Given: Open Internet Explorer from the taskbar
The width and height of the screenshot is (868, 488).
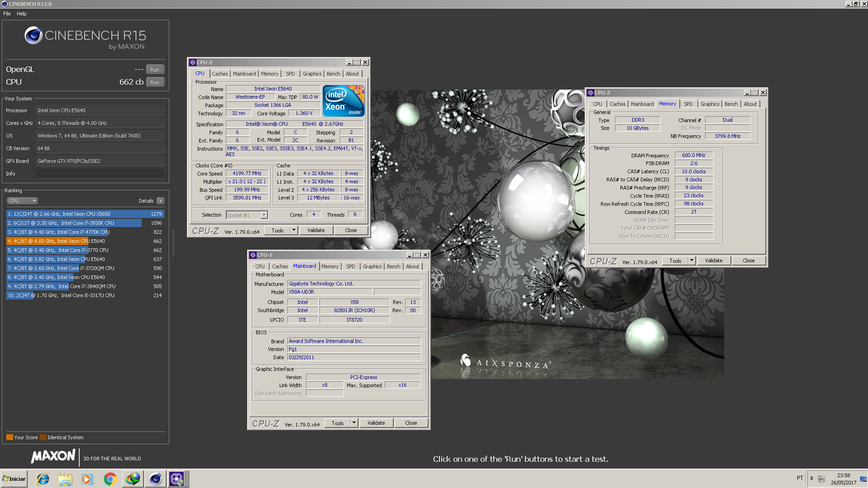Looking at the screenshot, I should [43, 479].
